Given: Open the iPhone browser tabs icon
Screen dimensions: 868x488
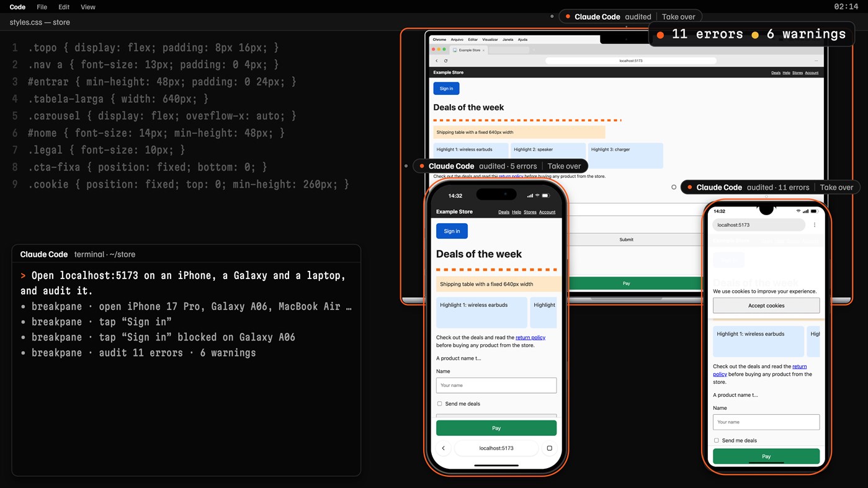Looking at the screenshot, I should 549,448.
